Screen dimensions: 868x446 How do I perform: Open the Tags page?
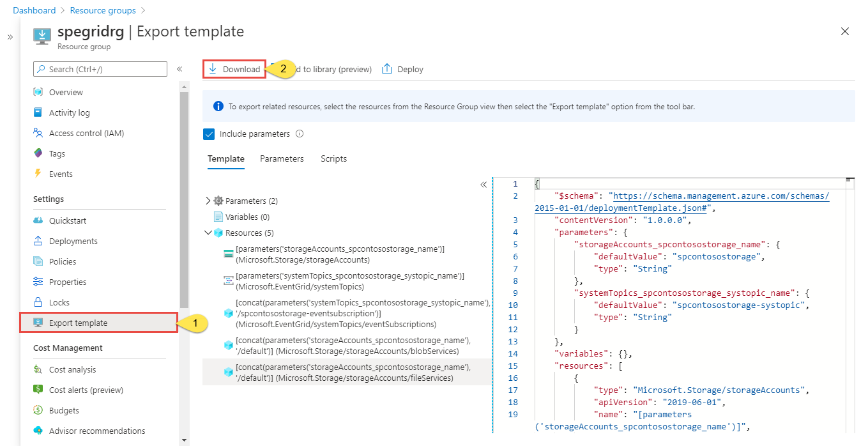point(57,153)
